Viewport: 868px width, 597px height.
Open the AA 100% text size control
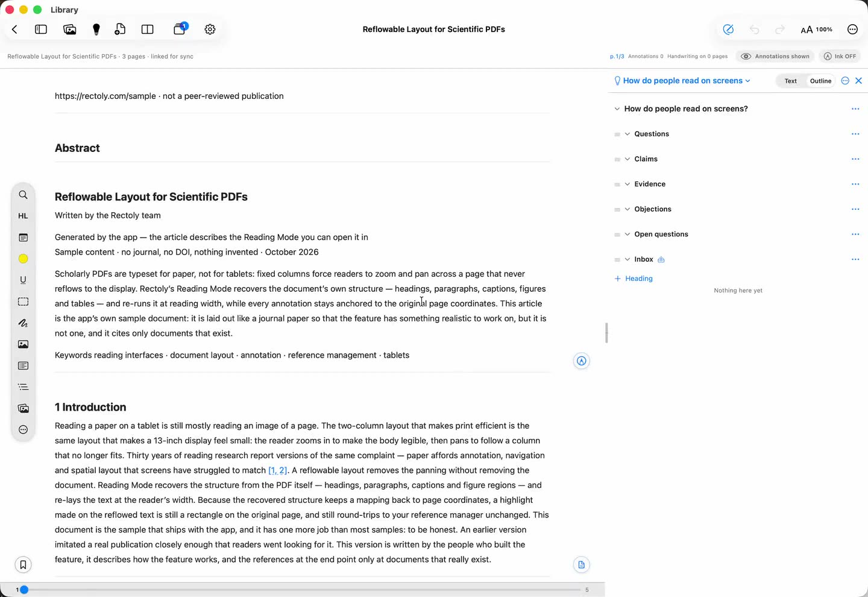tap(816, 29)
